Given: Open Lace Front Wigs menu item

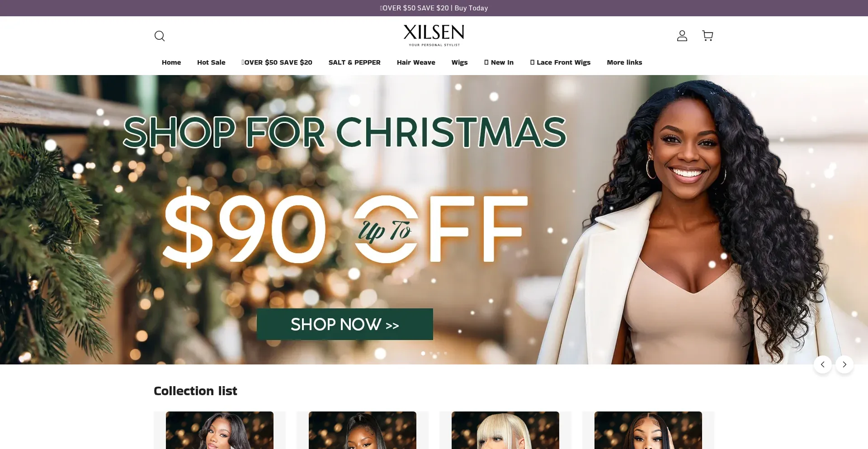Looking at the screenshot, I should (560, 62).
